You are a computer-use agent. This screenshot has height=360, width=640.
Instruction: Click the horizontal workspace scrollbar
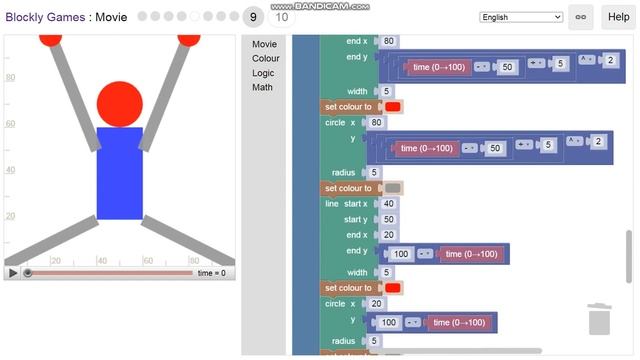455,351
